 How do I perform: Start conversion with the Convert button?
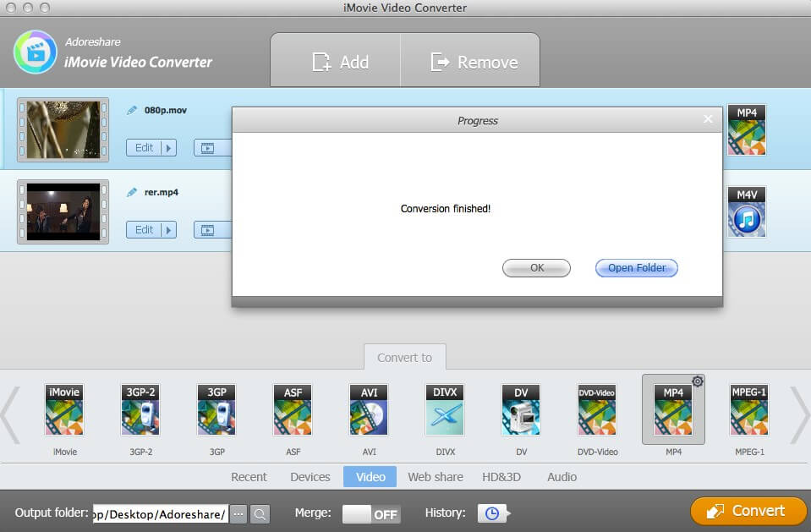pyautogui.click(x=748, y=512)
